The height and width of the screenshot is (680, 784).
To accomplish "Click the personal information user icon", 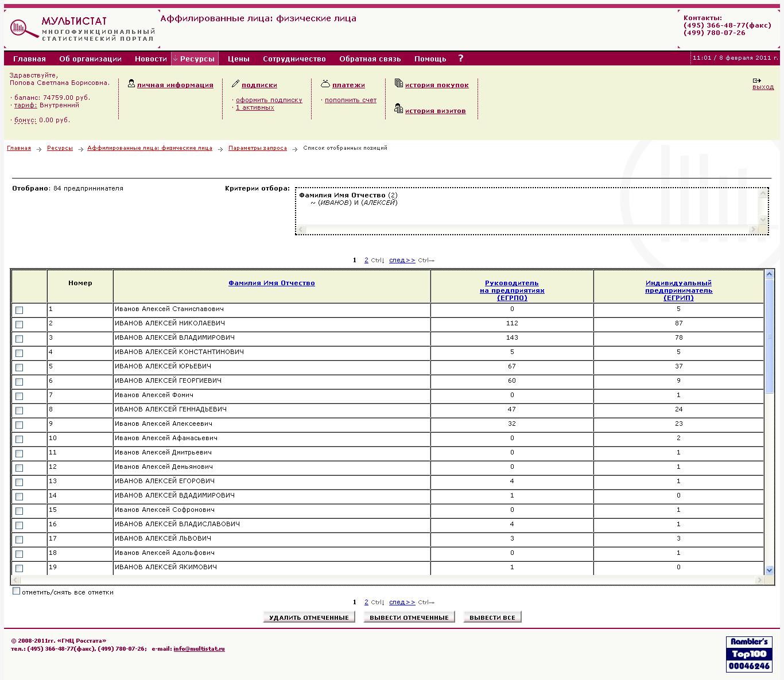I will [131, 84].
